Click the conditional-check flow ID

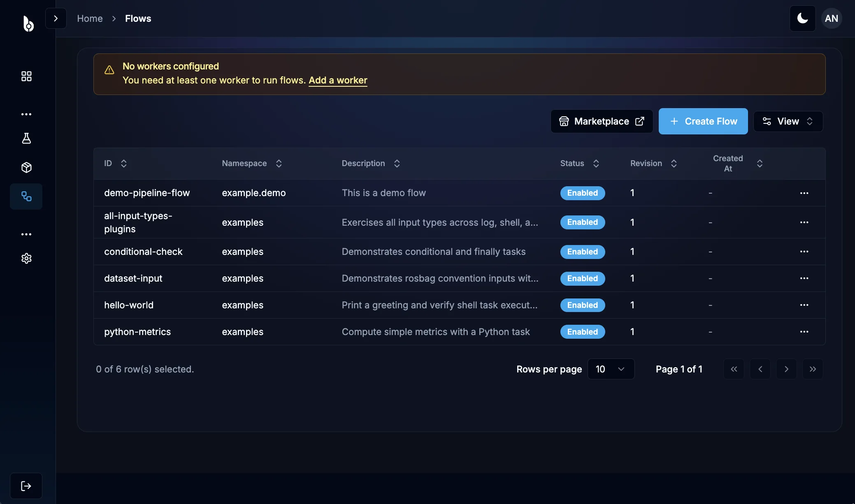(143, 252)
